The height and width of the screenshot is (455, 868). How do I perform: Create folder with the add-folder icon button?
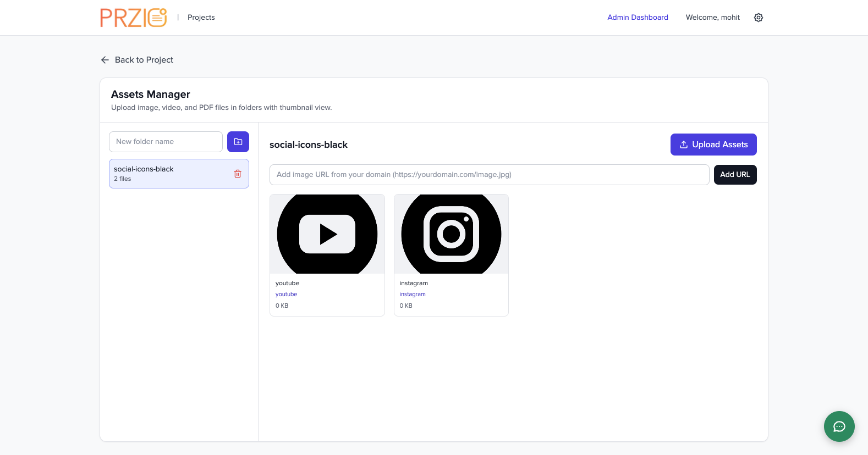coord(238,142)
